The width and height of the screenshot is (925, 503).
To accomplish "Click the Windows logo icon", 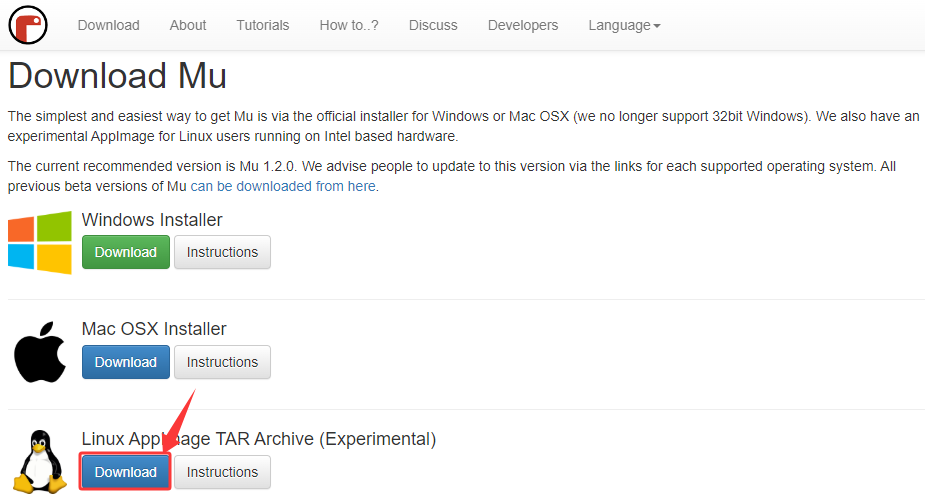I will pyautogui.click(x=40, y=242).
